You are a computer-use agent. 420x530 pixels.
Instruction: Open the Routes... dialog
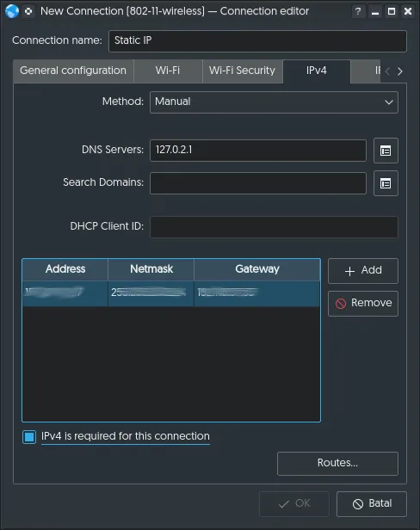click(337, 464)
